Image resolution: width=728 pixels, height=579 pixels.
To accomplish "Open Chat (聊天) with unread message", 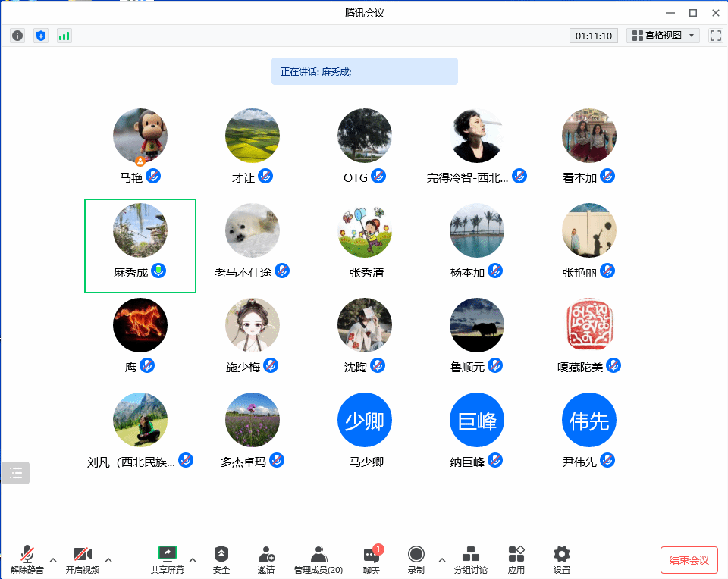I will tap(371, 559).
